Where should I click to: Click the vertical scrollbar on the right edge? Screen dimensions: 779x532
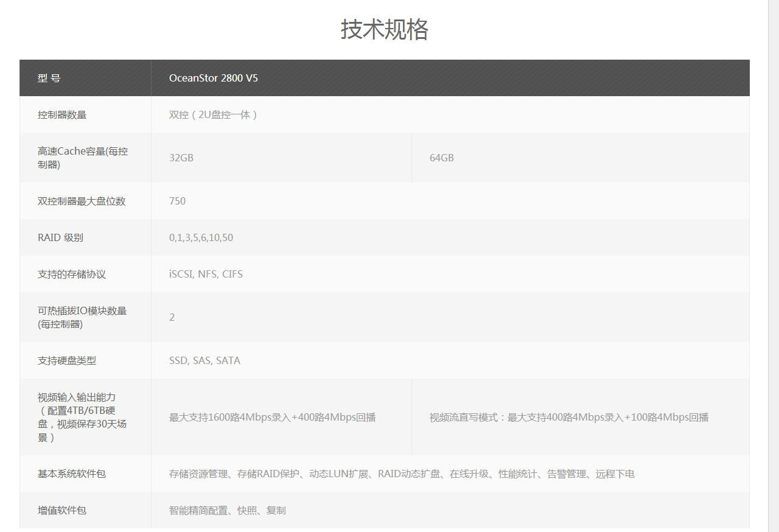[x=773, y=266]
